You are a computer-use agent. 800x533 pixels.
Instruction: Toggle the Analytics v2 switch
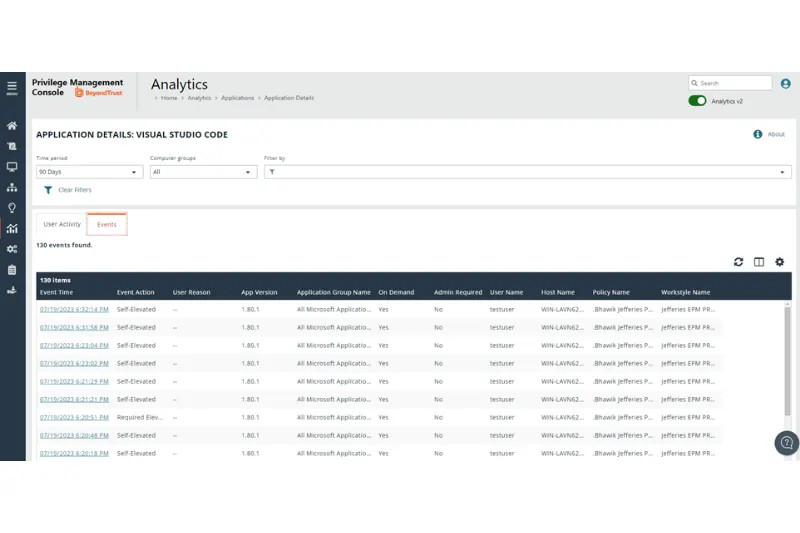(697, 101)
